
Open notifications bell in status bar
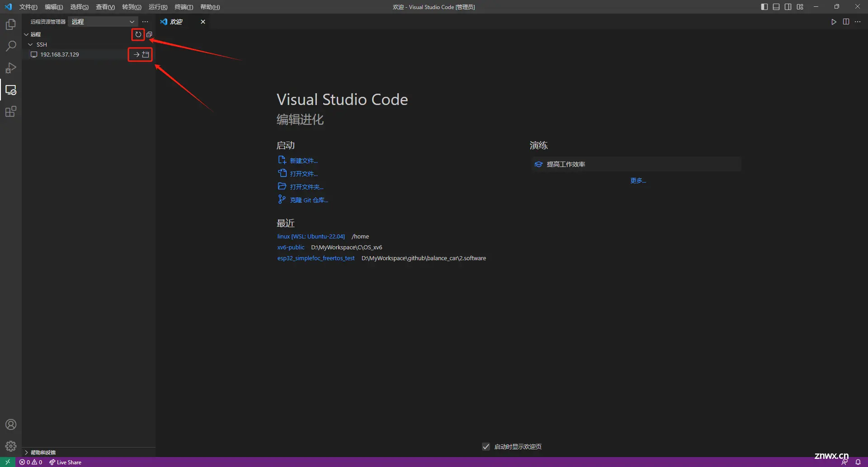point(858,462)
